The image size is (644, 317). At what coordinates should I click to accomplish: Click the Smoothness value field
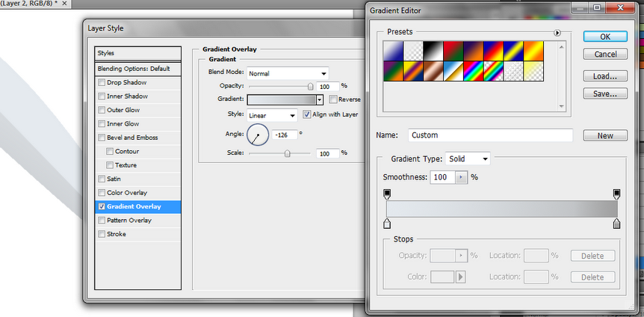coord(443,178)
